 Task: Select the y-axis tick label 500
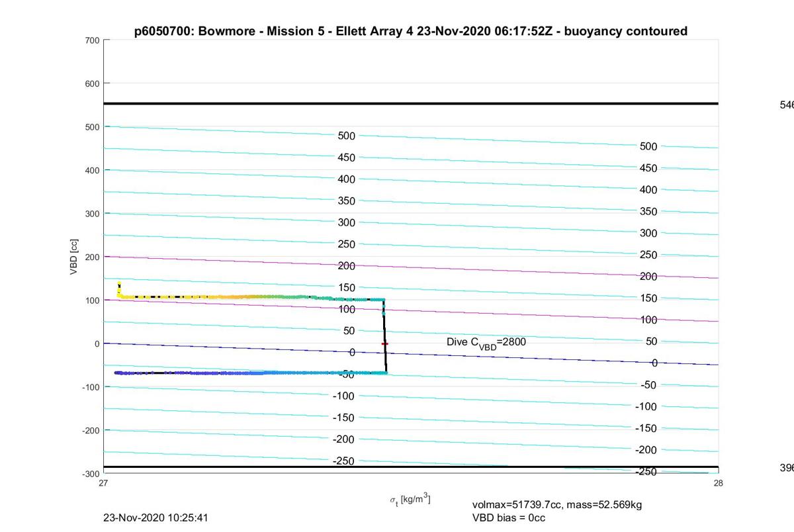(x=91, y=127)
